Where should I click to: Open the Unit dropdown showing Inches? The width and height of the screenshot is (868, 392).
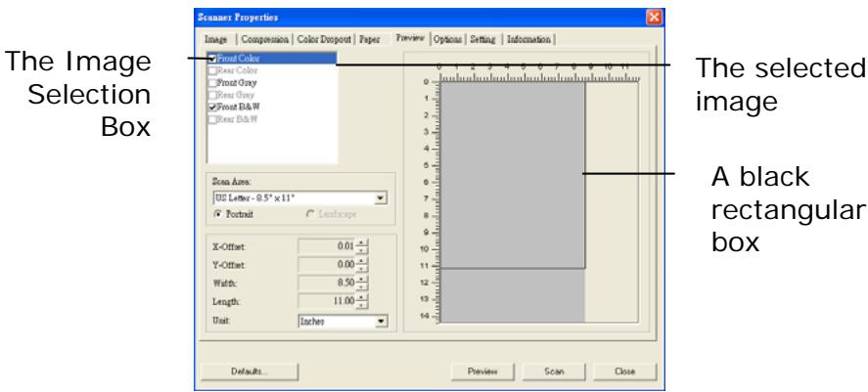point(381,322)
